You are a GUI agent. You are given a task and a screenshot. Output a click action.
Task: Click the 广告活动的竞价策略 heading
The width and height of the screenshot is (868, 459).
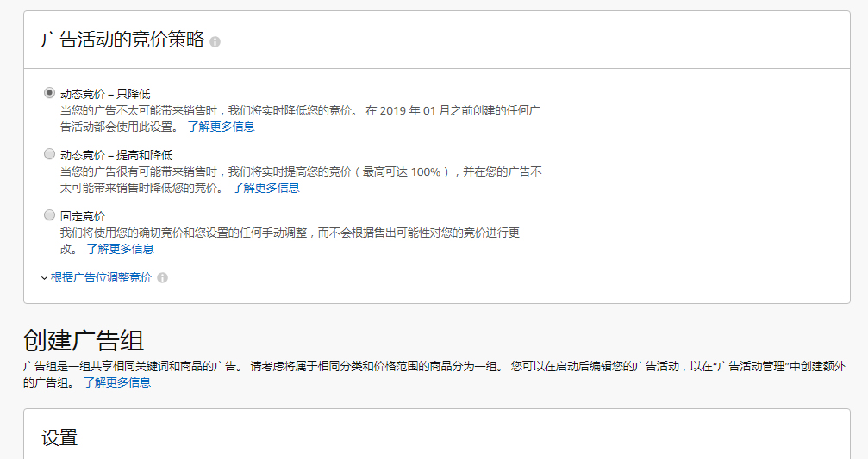click(123, 40)
